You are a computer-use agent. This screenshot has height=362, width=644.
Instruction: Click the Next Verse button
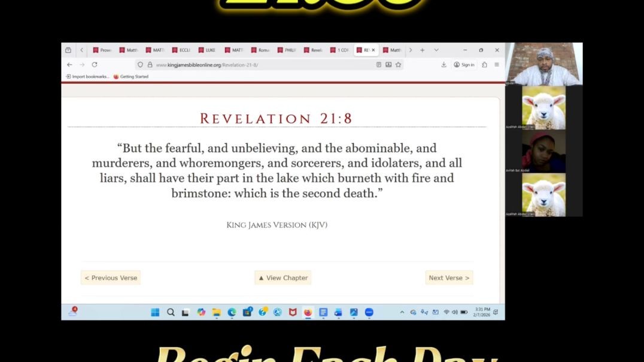[x=449, y=278]
